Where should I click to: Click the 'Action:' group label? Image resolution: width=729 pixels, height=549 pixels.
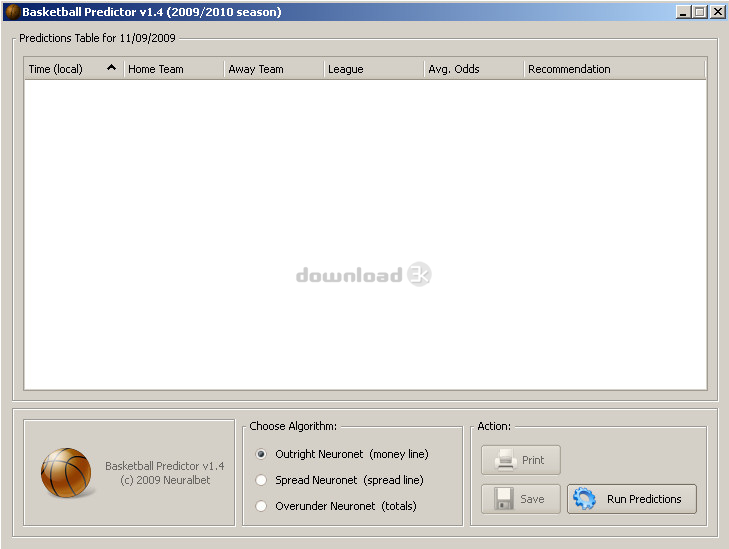click(x=494, y=426)
